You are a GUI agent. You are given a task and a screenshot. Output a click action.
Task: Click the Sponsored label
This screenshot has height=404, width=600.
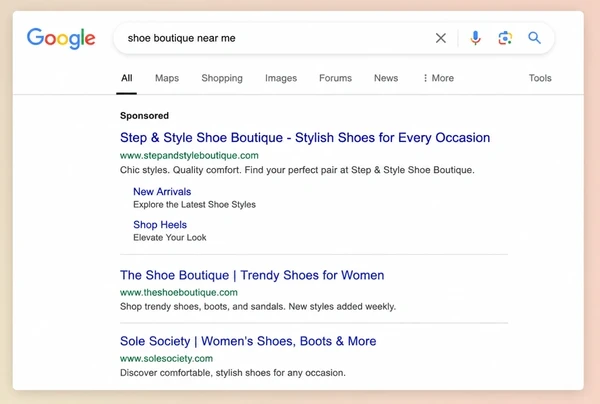[x=144, y=116]
